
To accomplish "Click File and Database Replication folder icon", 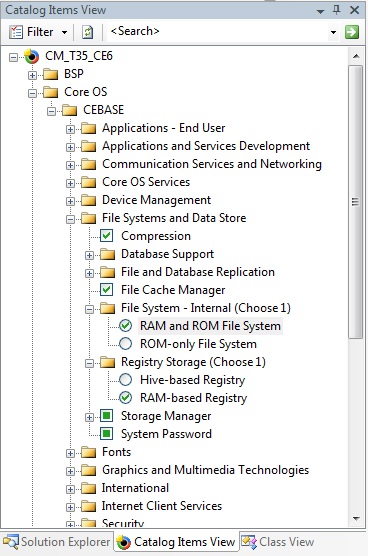I will coord(107,273).
